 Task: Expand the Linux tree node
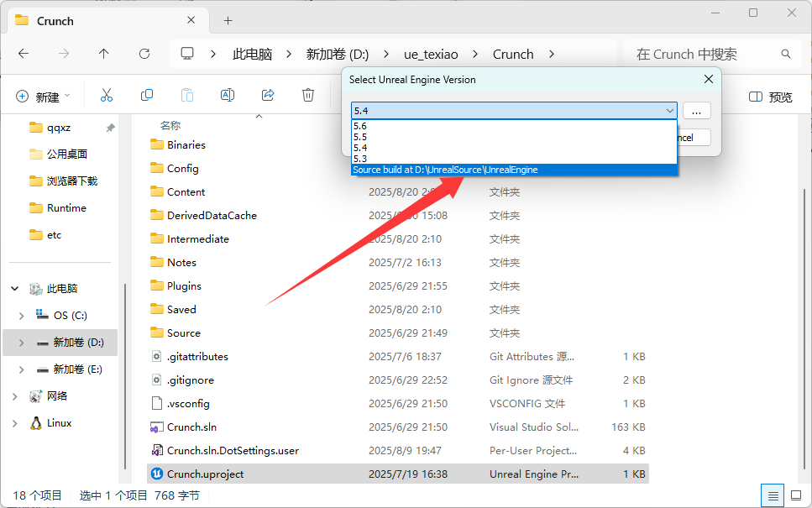point(15,423)
